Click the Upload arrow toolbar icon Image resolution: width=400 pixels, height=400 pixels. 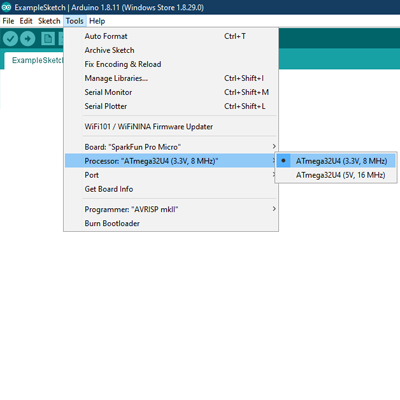click(x=28, y=39)
